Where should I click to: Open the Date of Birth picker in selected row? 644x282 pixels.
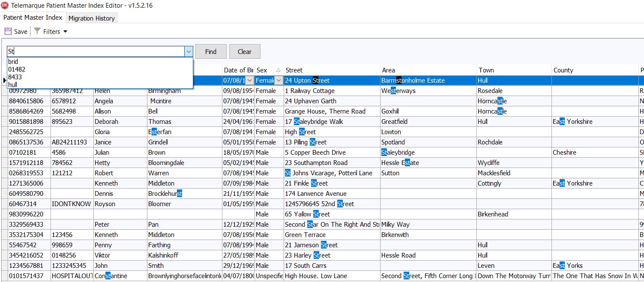pyautogui.click(x=249, y=81)
